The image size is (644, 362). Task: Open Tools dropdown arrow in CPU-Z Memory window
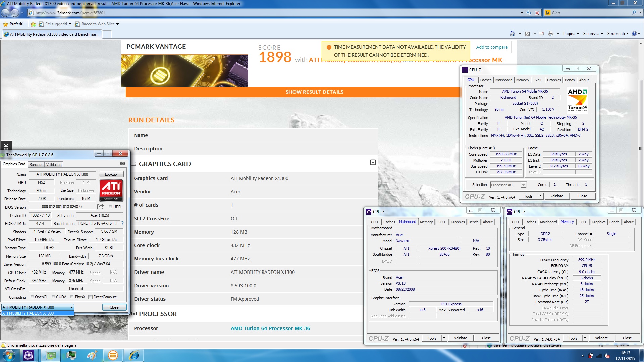[585, 338]
